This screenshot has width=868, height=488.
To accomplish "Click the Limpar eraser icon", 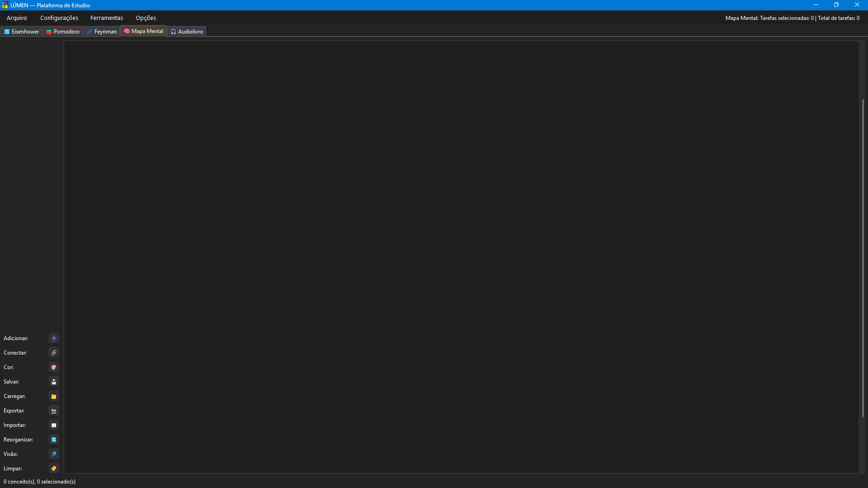I will click(x=54, y=469).
